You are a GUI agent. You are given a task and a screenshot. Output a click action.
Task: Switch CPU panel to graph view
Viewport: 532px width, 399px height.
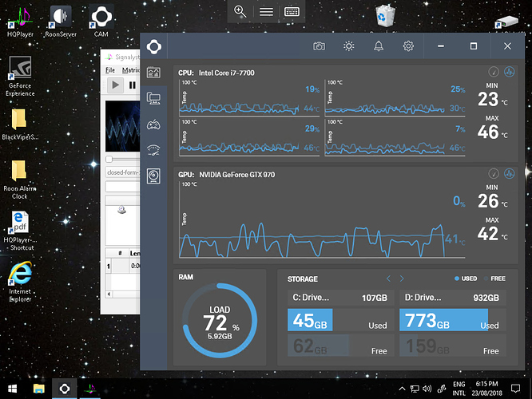[510, 72]
